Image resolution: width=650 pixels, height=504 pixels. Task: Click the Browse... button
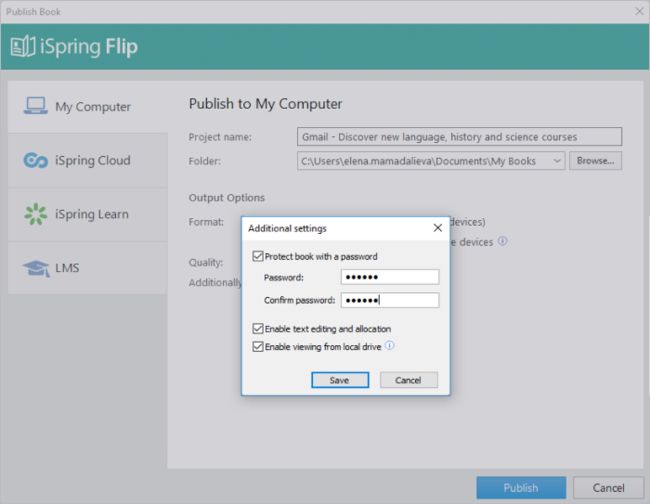point(595,161)
